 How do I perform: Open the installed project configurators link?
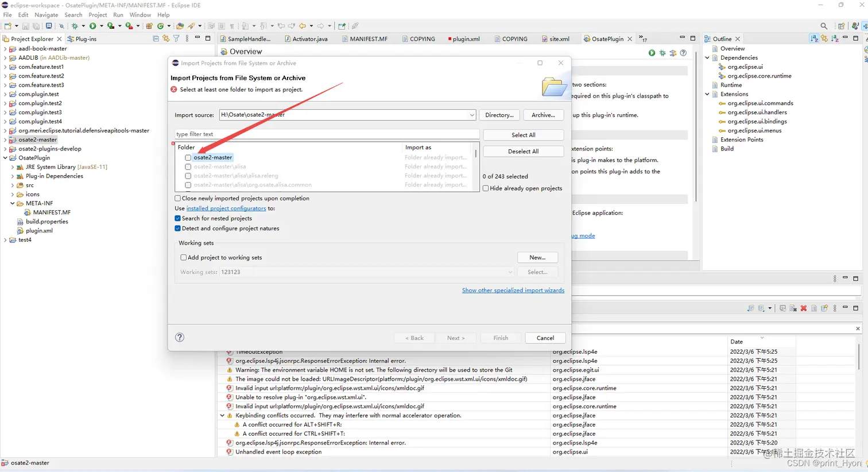point(226,208)
